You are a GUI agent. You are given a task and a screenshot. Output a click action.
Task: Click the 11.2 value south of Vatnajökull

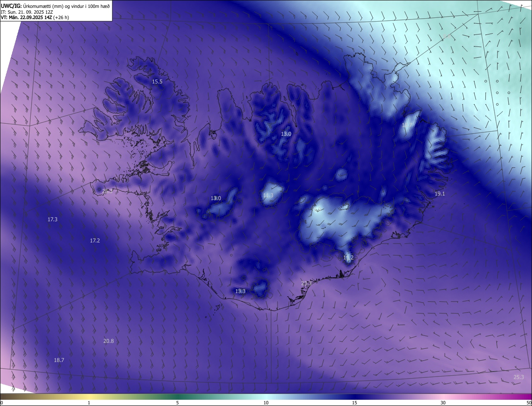348,258
